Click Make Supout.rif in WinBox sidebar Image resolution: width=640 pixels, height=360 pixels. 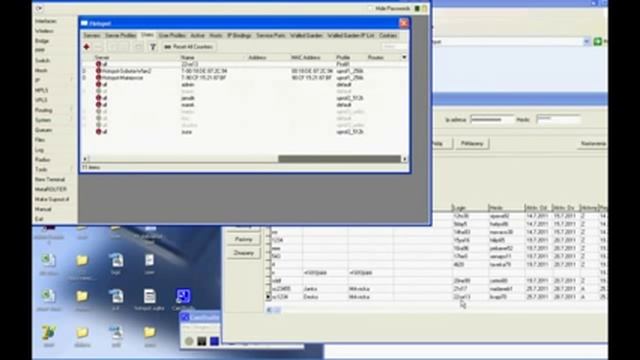pyautogui.click(x=52, y=199)
